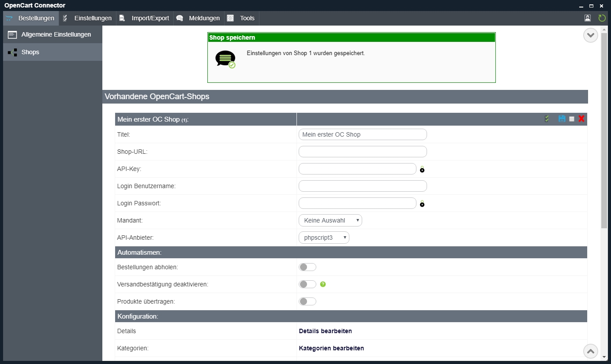Viewport: 611px width, 364px height.
Task: Toggle Produkte übertragen switch
Action: (x=307, y=301)
